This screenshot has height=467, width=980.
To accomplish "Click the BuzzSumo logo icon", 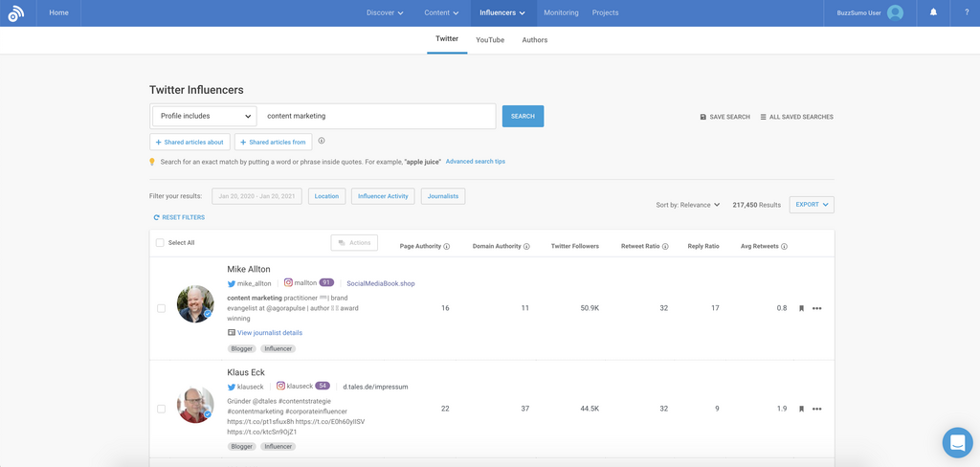I will tap(15, 13).
